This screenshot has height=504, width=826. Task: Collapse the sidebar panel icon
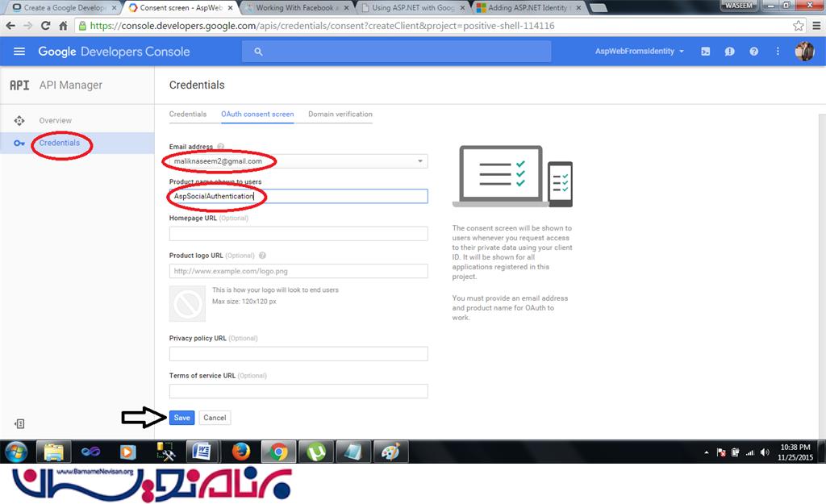(x=19, y=423)
